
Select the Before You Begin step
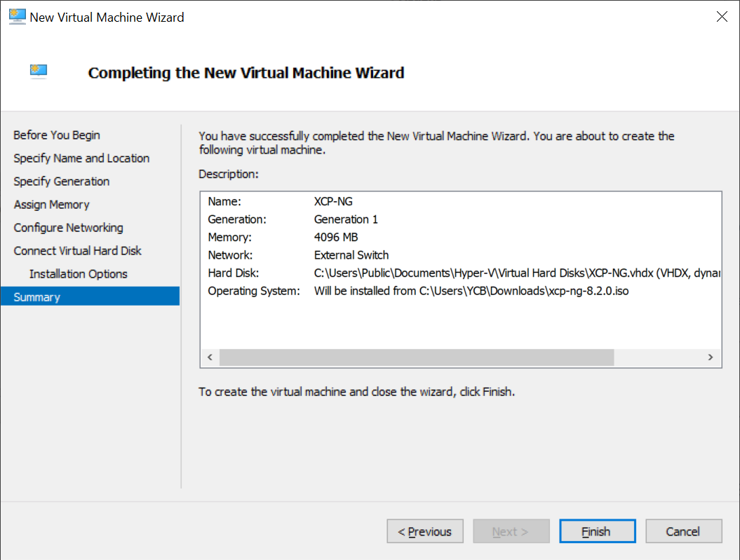tap(56, 135)
